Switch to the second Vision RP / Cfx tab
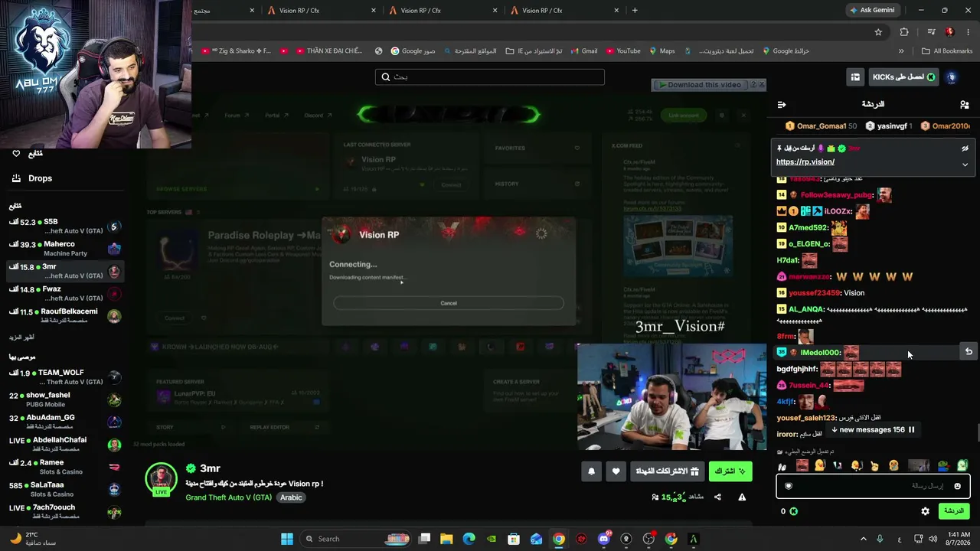Screen dimensions: 980x551 coord(442,11)
